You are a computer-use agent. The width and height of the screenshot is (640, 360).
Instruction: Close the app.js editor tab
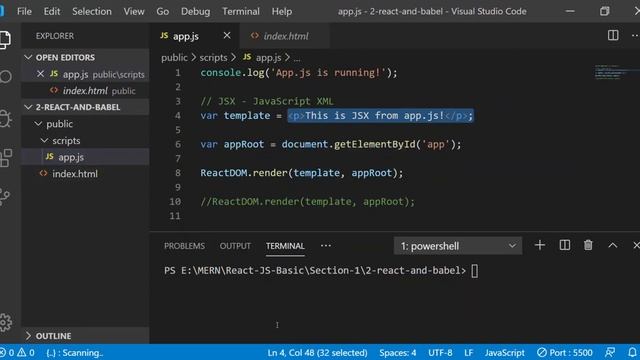(227, 36)
